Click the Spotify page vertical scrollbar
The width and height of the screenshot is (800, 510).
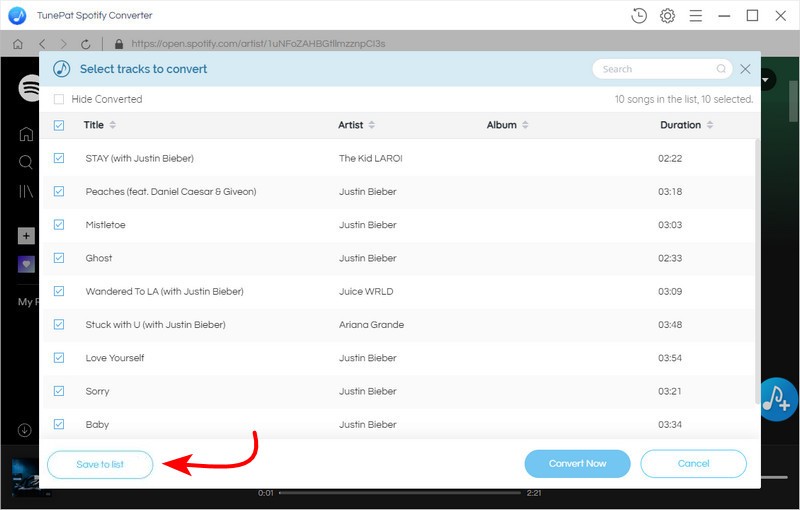[793, 101]
